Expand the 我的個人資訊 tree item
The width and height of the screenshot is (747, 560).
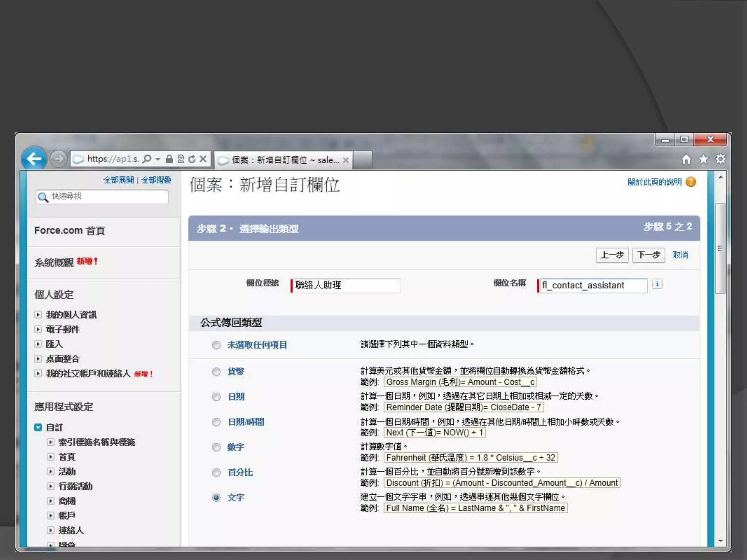[38, 314]
